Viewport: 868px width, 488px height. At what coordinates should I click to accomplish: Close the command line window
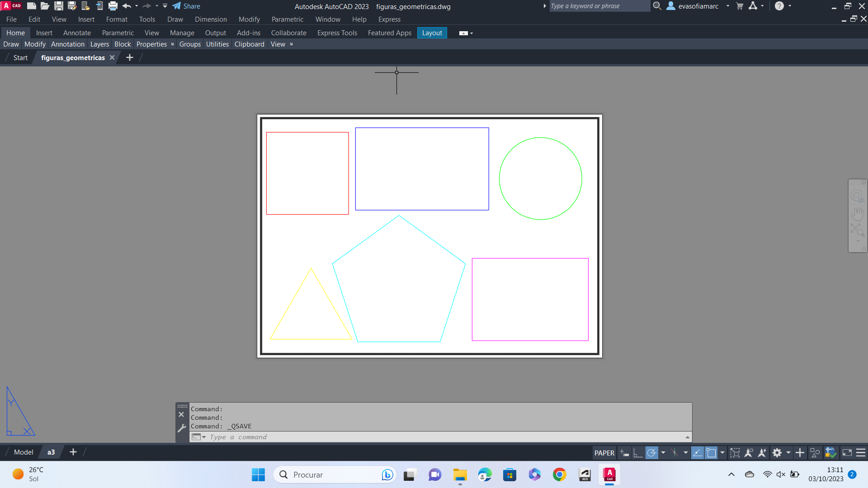(x=181, y=414)
